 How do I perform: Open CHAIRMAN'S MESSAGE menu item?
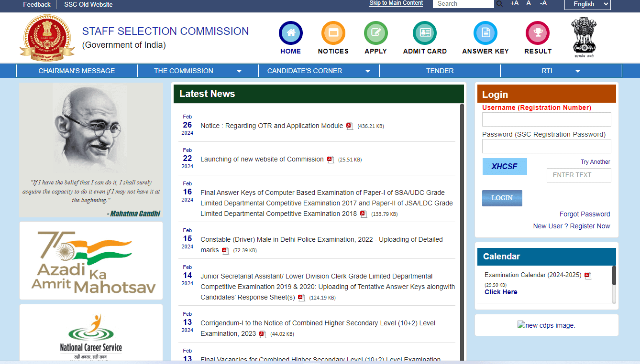click(77, 71)
